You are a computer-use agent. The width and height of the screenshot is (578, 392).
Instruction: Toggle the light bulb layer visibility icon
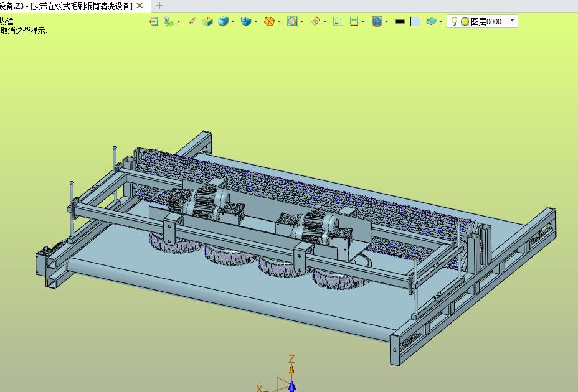[455, 21]
